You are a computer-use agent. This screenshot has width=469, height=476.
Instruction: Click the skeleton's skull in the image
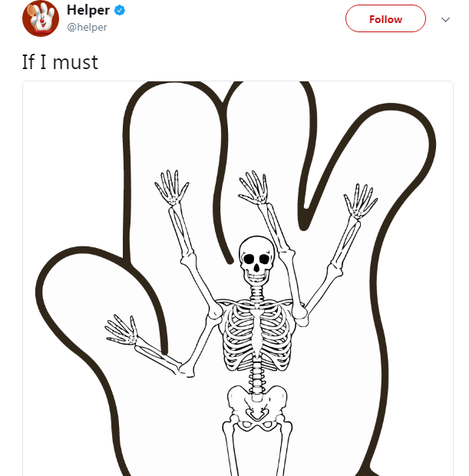click(x=257, y=260)
